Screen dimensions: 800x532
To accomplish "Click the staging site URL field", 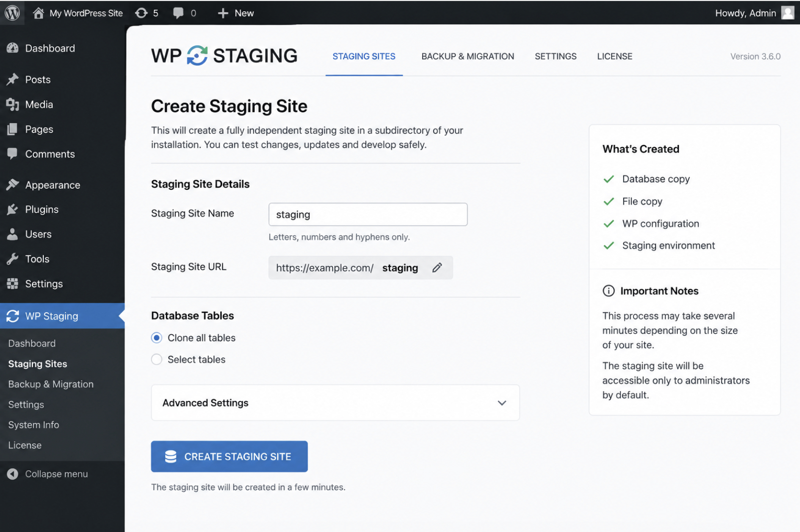I will (360, 268).
